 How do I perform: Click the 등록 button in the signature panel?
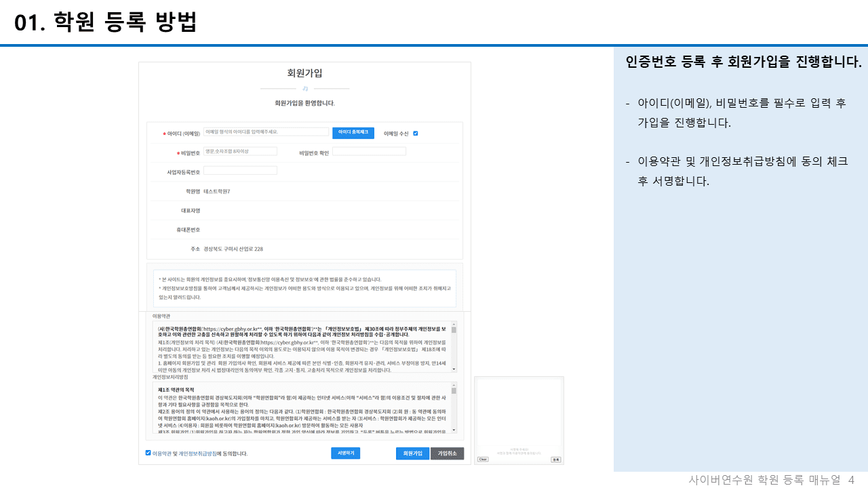pyautogui.click(x=556, y=459)
